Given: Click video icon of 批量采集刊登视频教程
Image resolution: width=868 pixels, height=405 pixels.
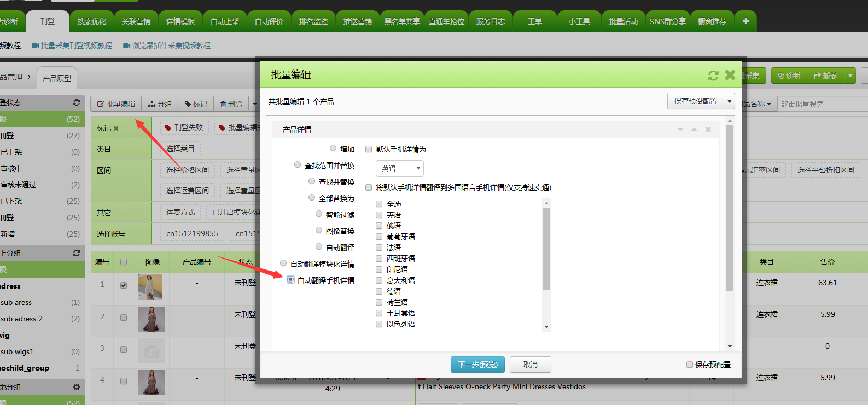Looking at the screenshot, I should point(36,45).
